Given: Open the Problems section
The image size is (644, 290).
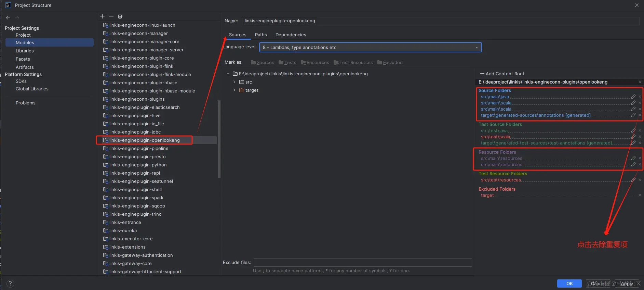Looking at the screenshot, I should 26,103.
